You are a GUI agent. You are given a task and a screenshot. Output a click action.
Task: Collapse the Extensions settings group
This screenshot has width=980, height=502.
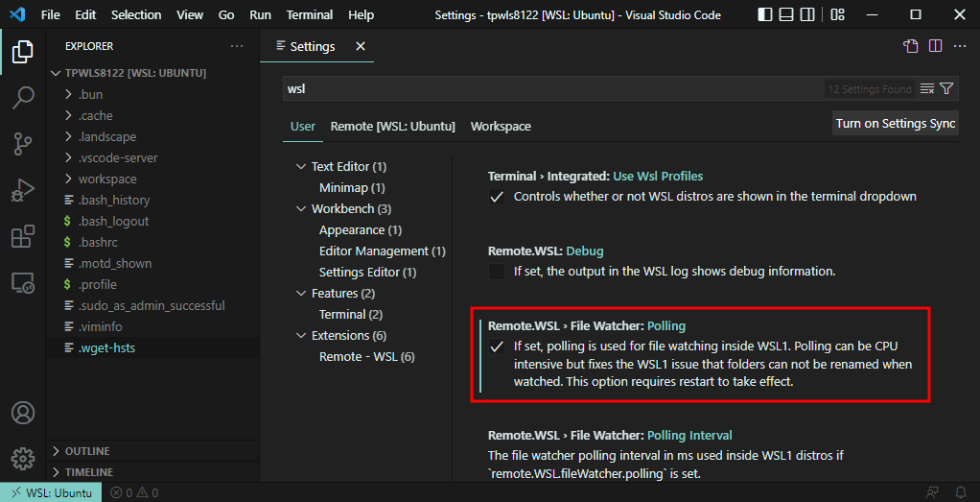tap(301, 336)
